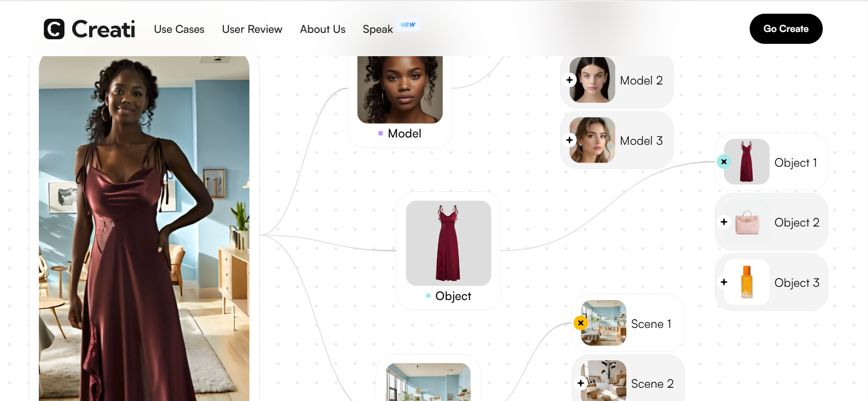Click the 'Scene 1' label text

[x=651, y=324]
